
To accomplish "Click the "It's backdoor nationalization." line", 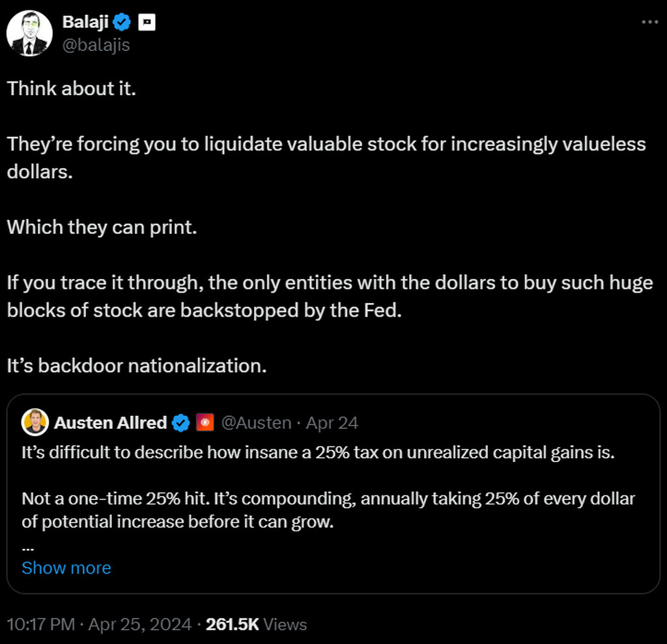I will tap(137, 366).
